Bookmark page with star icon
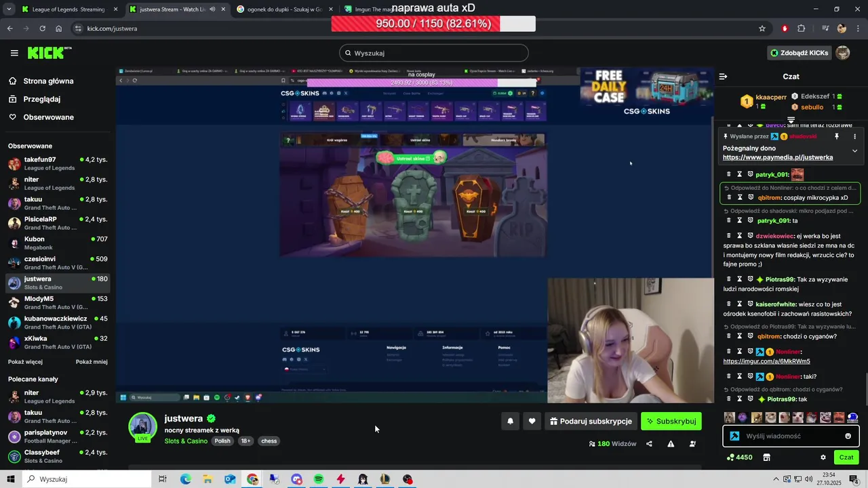The width and height of the screenshot is (868, 488). point(762,28)
